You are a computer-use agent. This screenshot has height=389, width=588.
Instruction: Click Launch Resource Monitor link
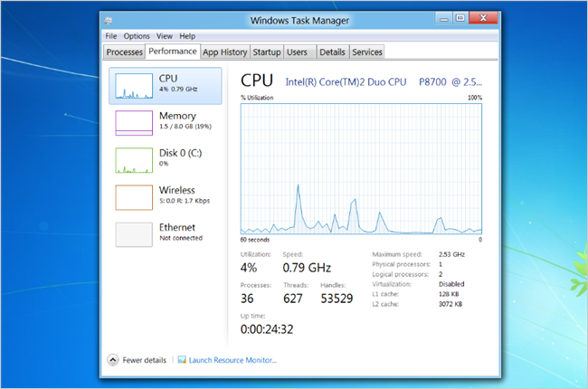232,360
